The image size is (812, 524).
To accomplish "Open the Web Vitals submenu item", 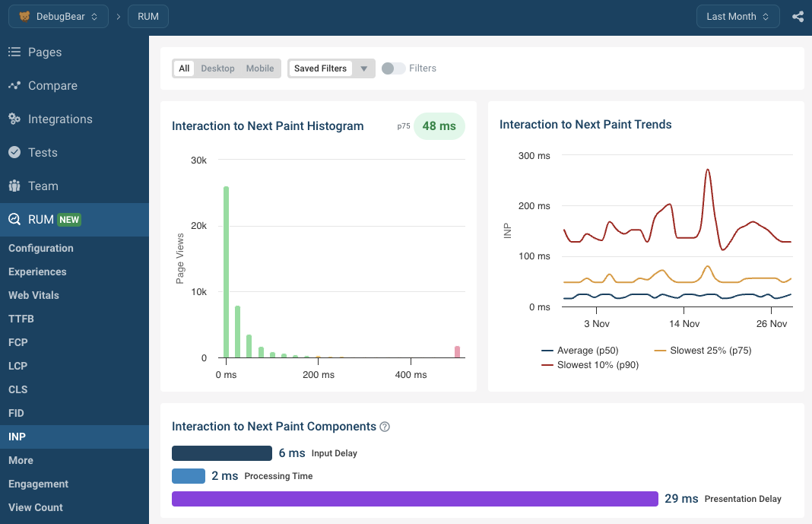I will click(x=33, y=295).
